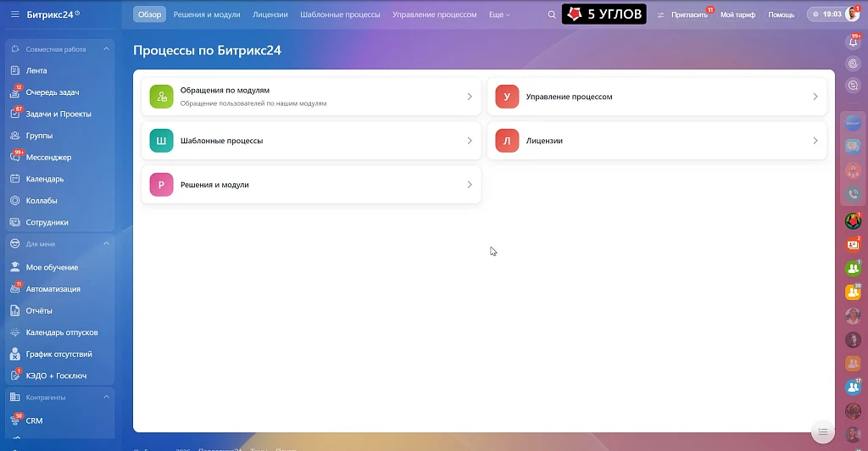868x451 pixels.
Task: Open Автоматизация in sidebar
Action: pos(53,289)
